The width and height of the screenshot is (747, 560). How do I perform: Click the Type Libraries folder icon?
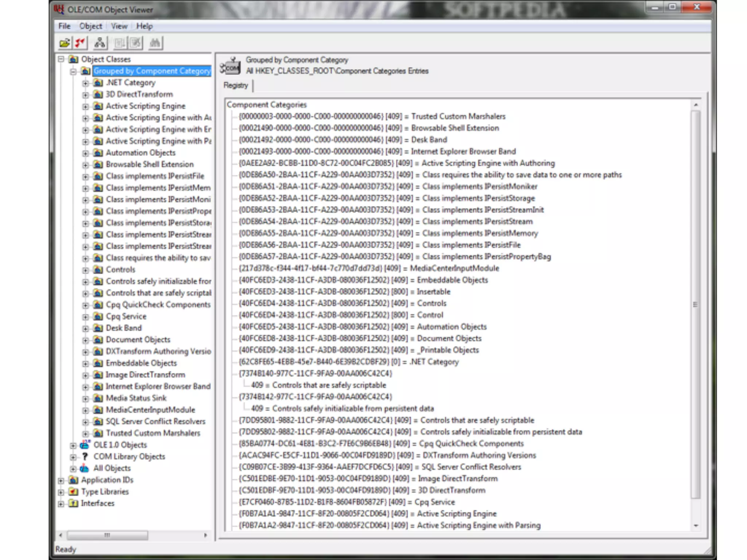73,491
